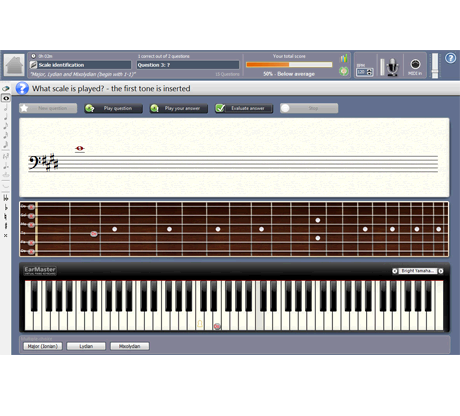Screen dimensions: 460x416
Task: Choose the sharp accidental
Action: pyautogui.click(x=6, y=226)
